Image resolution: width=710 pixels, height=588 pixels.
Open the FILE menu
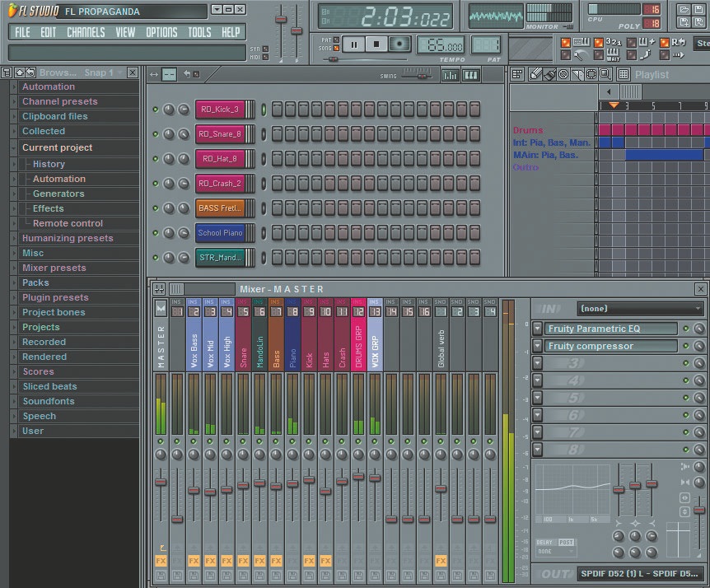point(22,32)
